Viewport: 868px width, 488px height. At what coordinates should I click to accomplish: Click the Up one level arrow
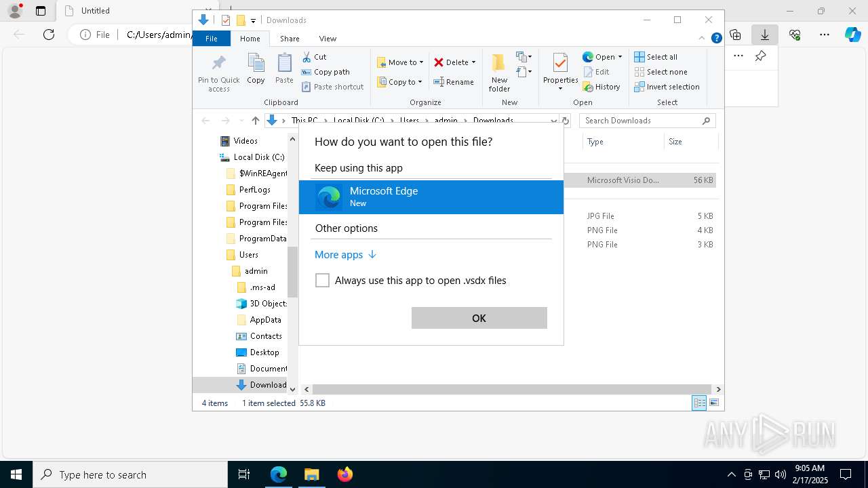(255, 121)
